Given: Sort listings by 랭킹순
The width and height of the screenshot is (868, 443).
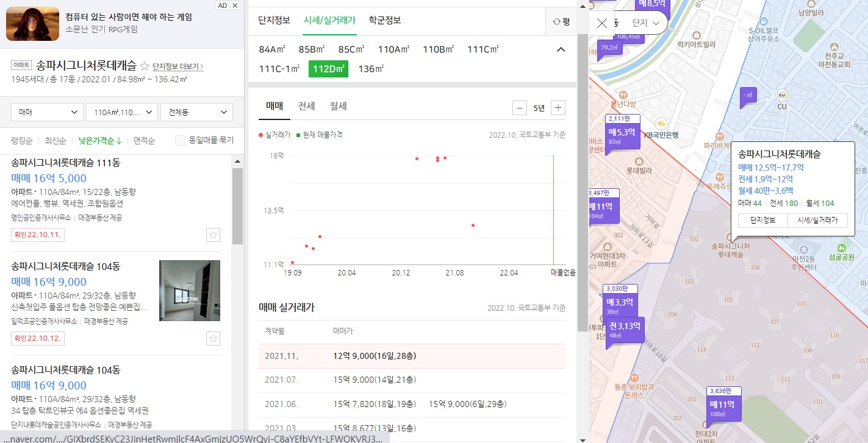Looking at the screenshot, I should point(22,141).
